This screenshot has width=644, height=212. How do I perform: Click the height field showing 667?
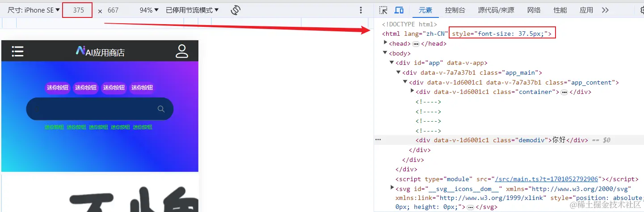[x=114, y=10]
